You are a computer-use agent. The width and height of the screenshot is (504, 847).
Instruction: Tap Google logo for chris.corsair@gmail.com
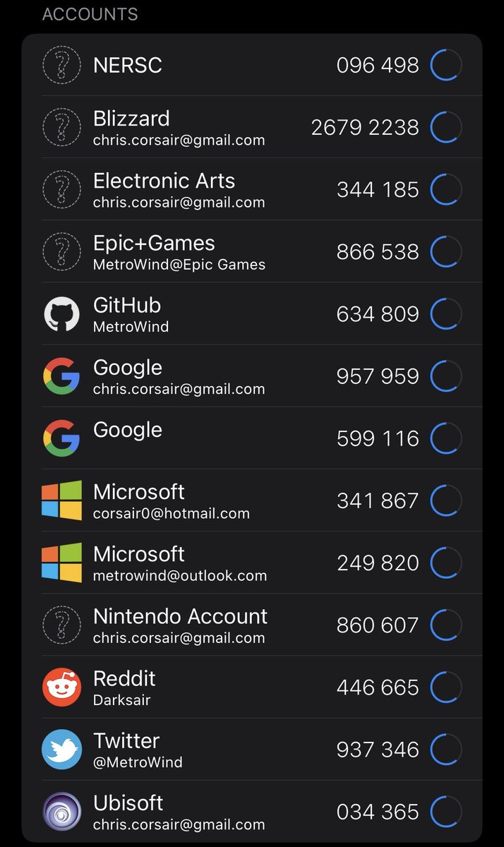point(62,376)
